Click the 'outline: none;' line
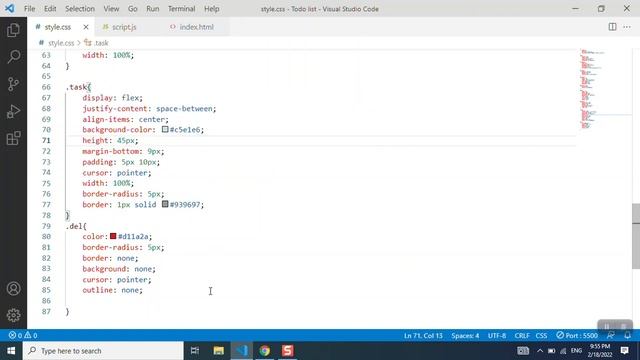Viewport: 640px width, 360px height. pos(112,290)
